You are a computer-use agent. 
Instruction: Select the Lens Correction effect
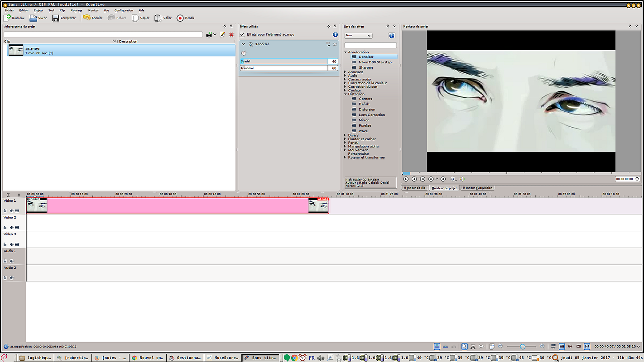(372, 115)
